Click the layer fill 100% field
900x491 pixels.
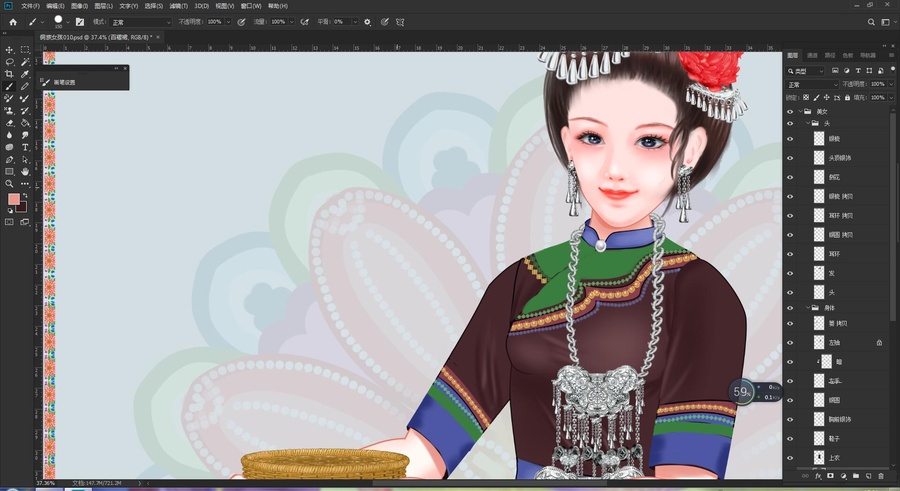[x=878, y=98]
